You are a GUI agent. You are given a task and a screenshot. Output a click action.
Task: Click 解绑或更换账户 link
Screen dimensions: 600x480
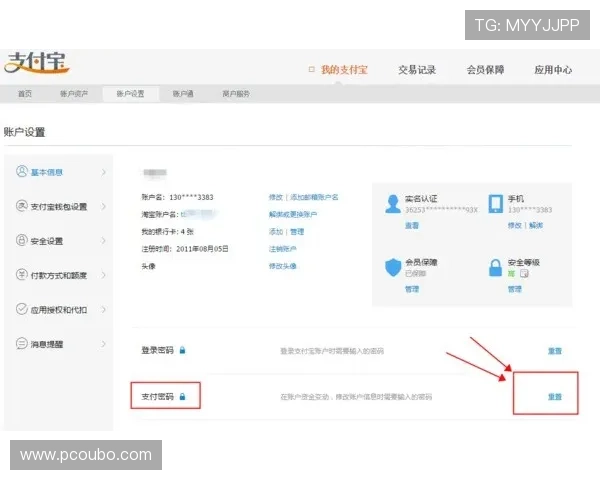pos(293,214)
